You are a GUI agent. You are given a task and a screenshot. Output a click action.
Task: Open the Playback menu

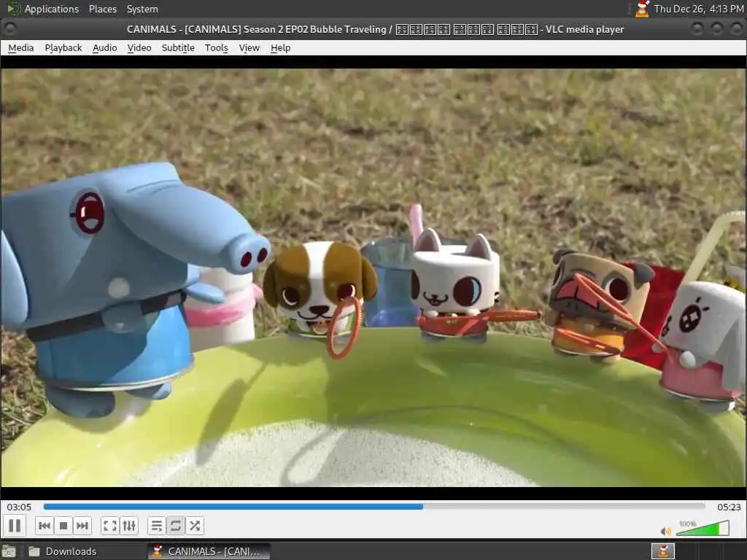pyautogui.click(x=63, y=47)
